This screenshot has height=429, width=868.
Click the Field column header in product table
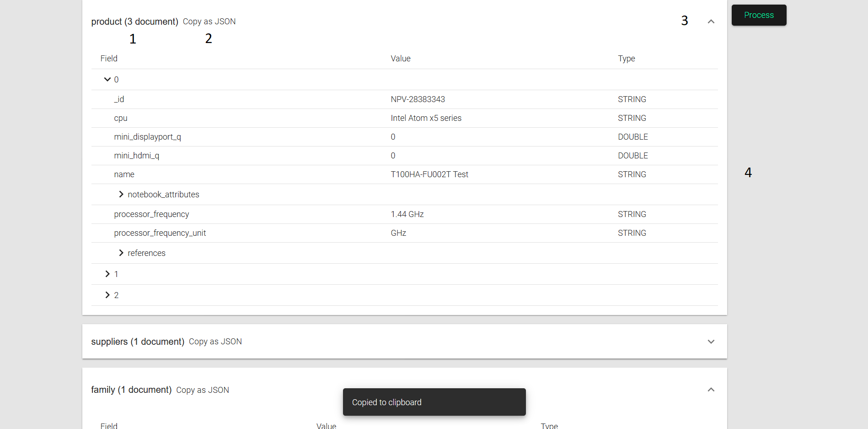(x=109, y=59)
